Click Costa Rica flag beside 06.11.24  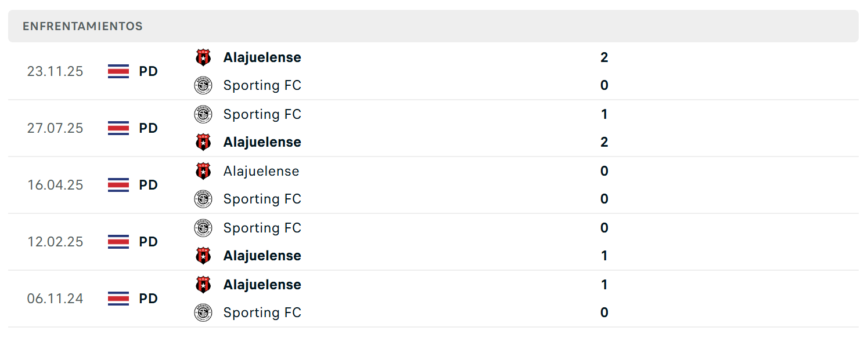(118, 299)
